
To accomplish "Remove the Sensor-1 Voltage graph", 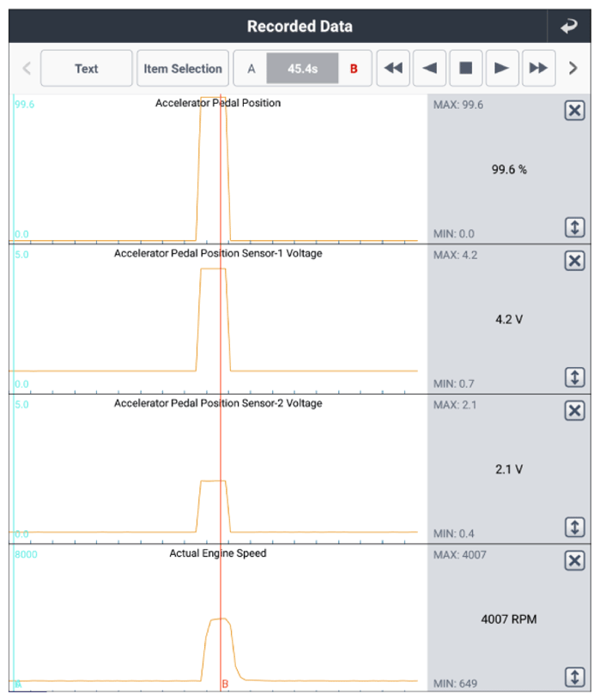I will click(574, 261).
